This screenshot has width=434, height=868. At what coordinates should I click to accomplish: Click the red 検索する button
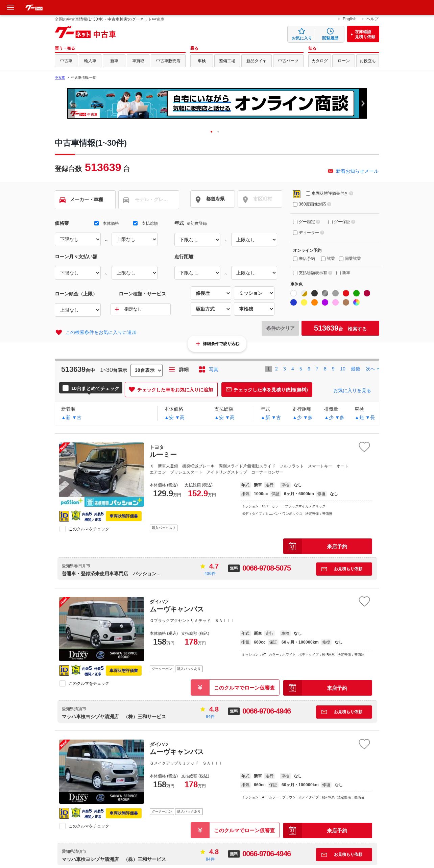(x=340, y=328)
